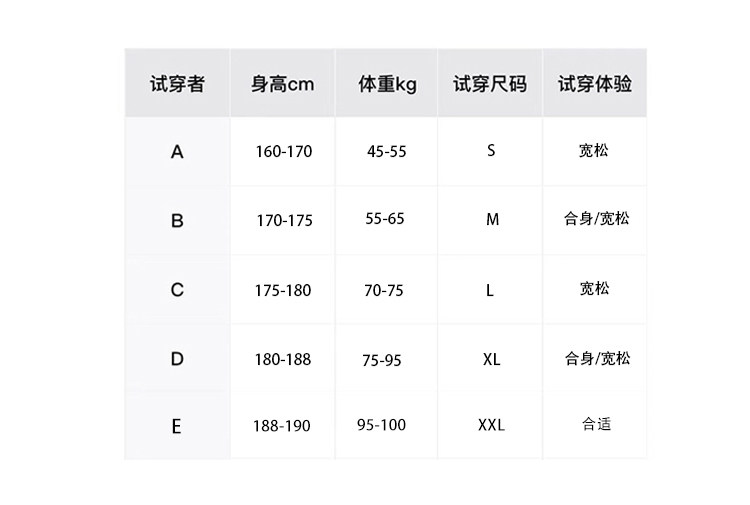
Task: Select tester D row label
Action: (177, 358)
